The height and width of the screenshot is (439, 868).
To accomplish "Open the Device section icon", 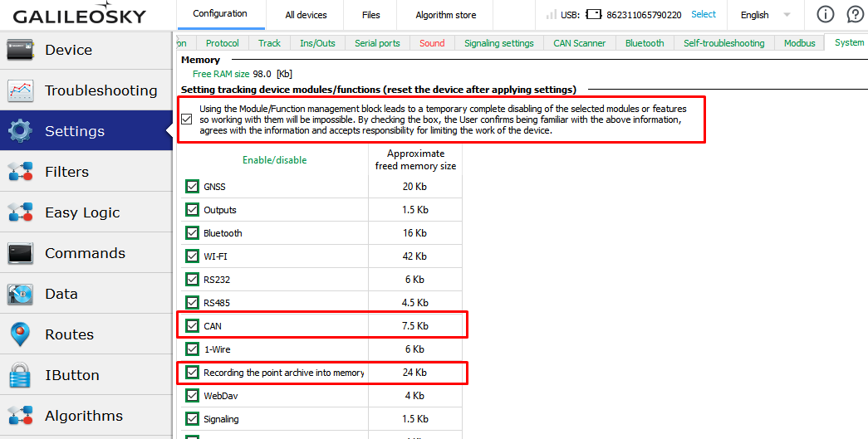I will click(x=21, y=50).
